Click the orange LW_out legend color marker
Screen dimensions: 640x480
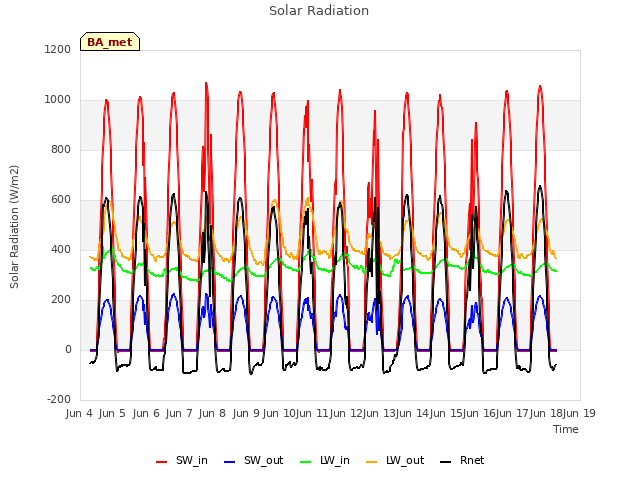371,462
